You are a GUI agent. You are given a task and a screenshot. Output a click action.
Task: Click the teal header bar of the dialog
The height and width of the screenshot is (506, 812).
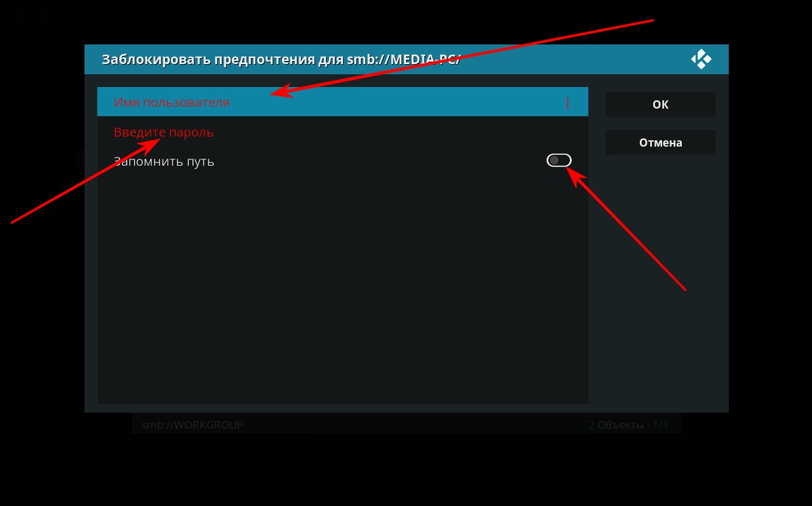(407, 60)
